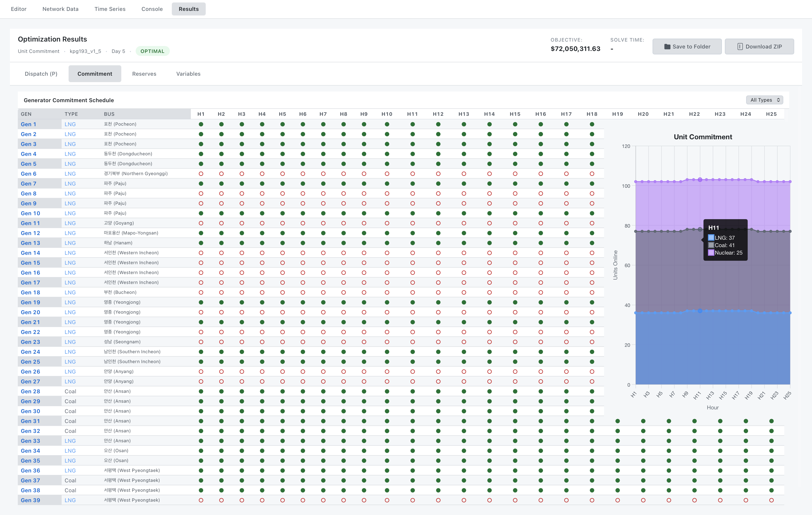Open the Reserves tab
The image size is (812, 515).
144,73
